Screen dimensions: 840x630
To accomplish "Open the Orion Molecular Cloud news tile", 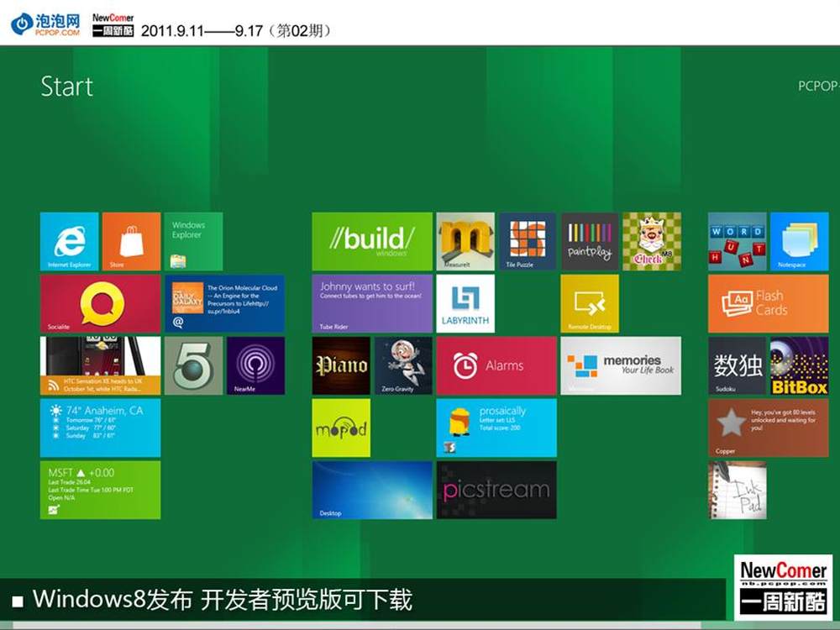I will (224, 304).
